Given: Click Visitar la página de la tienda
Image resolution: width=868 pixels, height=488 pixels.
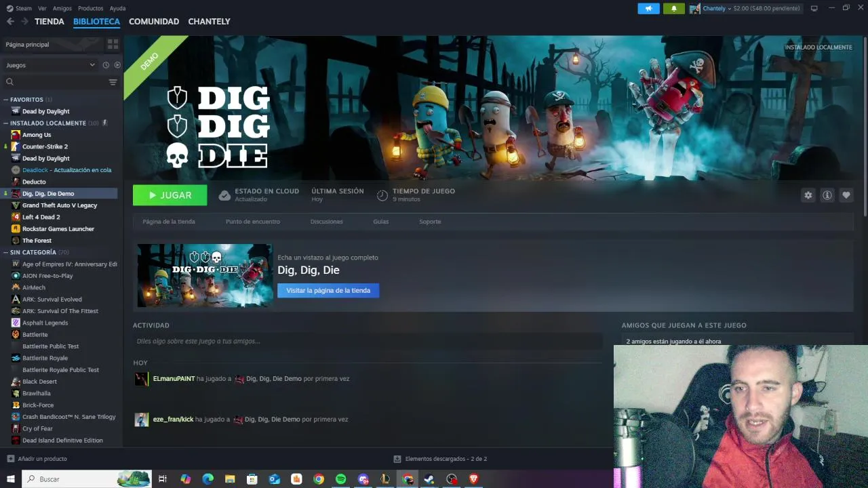Looking at the screenshot, I should tap(328, 291).
